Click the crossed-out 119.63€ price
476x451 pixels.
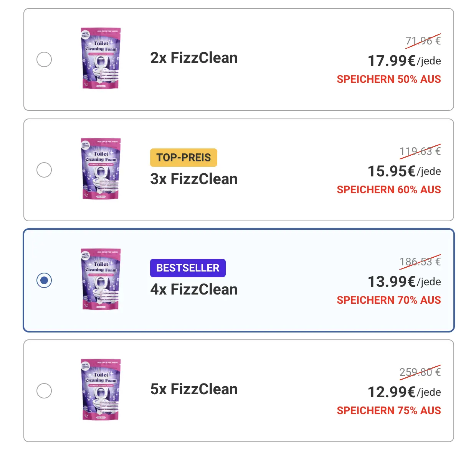tap(420, 151)
